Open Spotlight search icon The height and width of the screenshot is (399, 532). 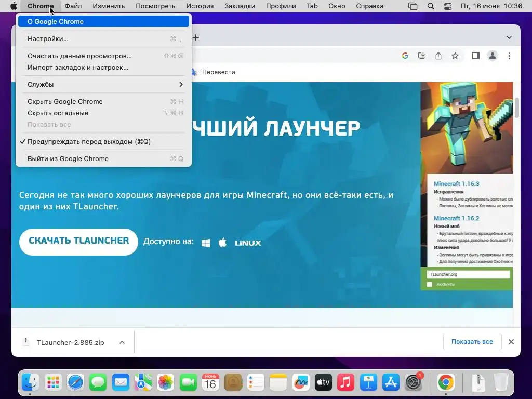coord(431,6)
